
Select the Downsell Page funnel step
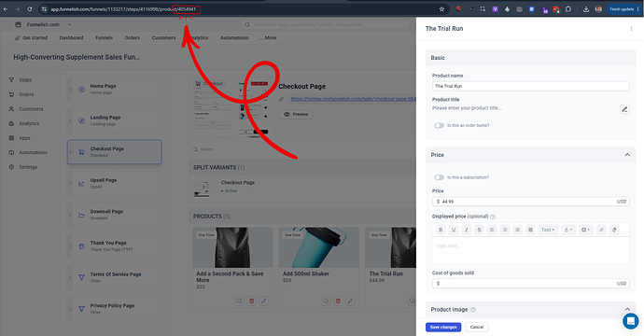click(115, 215)
